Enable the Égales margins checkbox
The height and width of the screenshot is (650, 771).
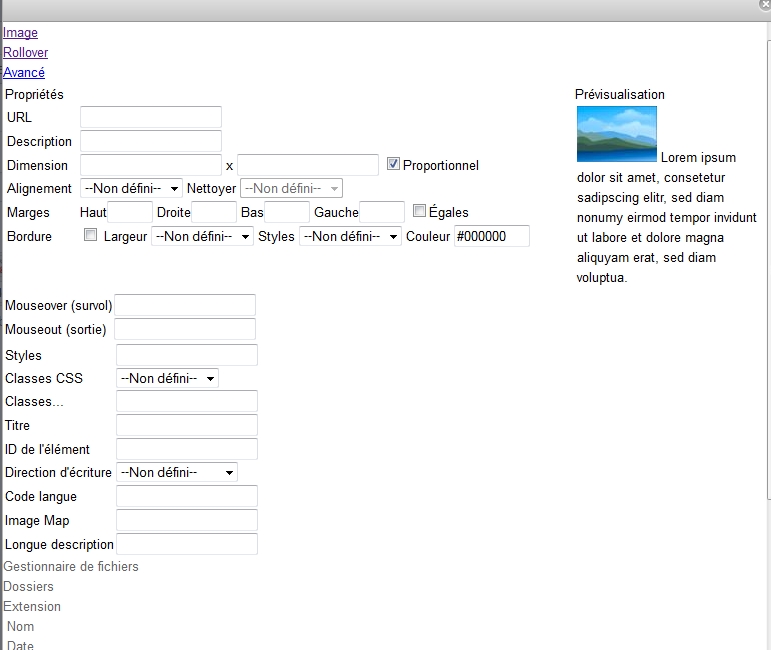click(419, 211)
